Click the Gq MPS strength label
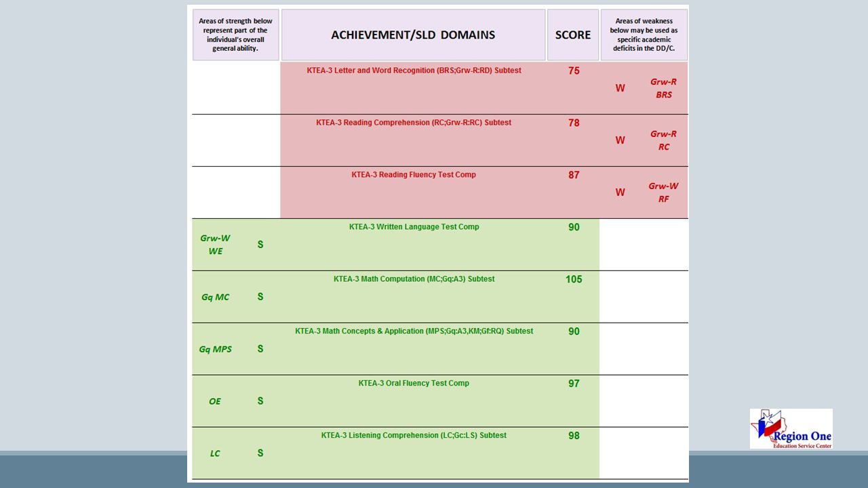The image size is (868, 488). (215, 349)
